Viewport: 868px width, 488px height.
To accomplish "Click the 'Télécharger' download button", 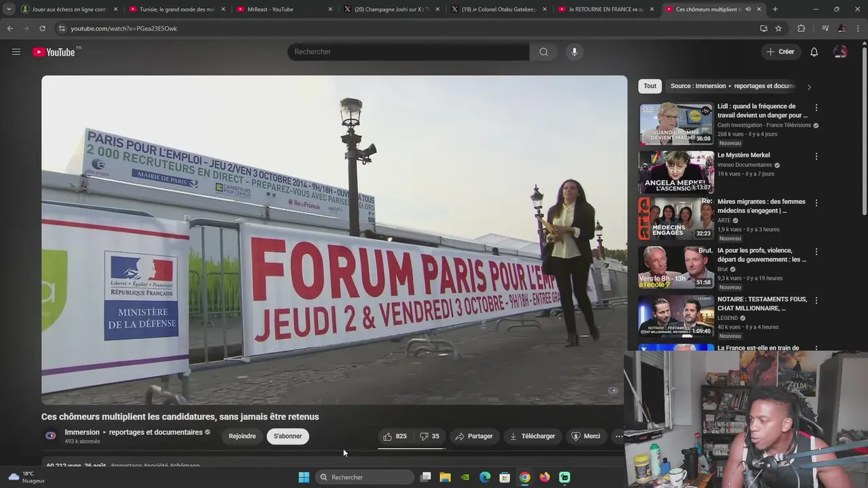I will pos(532,436).
